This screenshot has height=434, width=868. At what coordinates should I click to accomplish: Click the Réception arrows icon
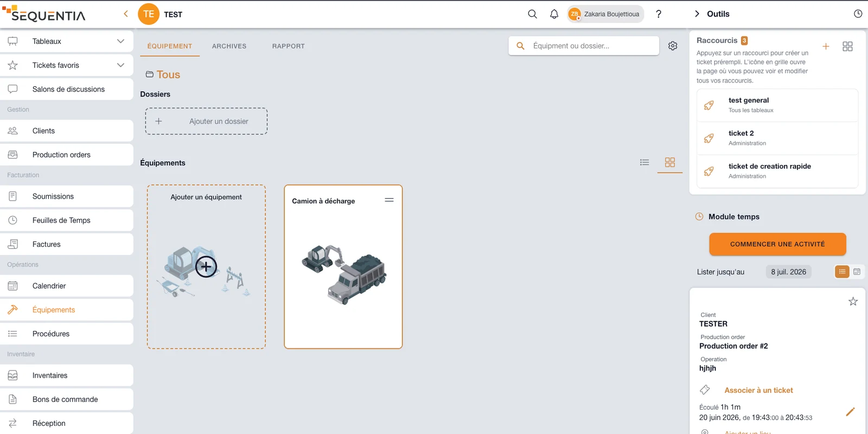(x=12, y=423)
